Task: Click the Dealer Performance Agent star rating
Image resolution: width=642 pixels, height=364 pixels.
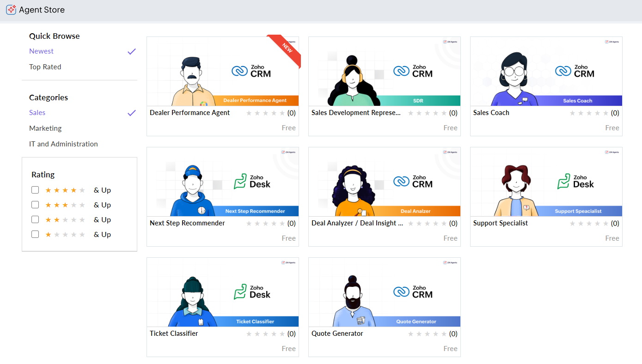Action: tap(266, 113)
